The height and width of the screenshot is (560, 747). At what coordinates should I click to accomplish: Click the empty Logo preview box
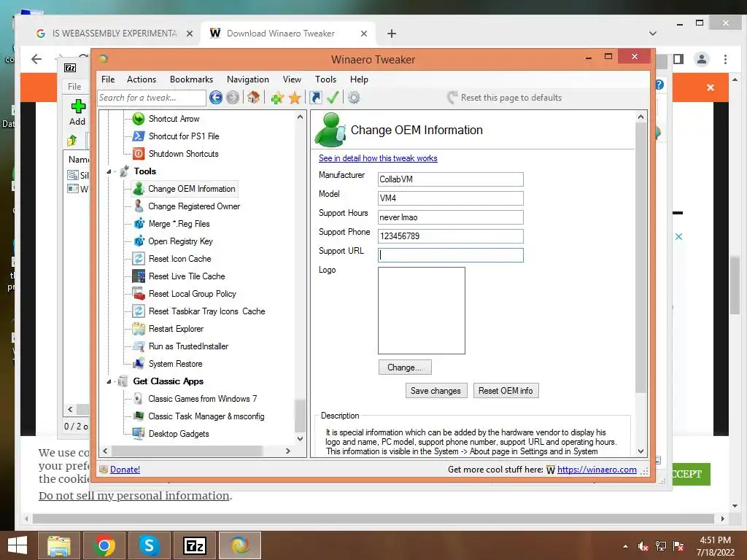pos(422,311)
